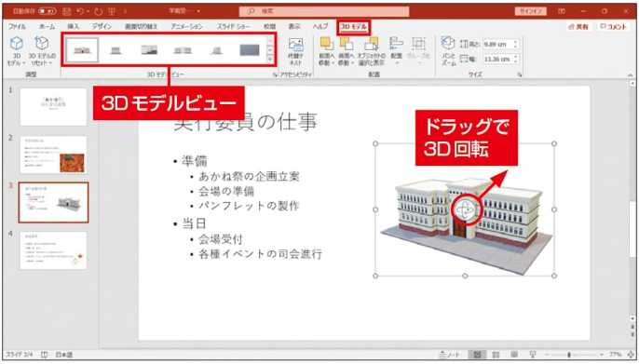This screenshot has width=639, height=364.
Task: Click the width spinner arrows
Action: coord(516,59)
